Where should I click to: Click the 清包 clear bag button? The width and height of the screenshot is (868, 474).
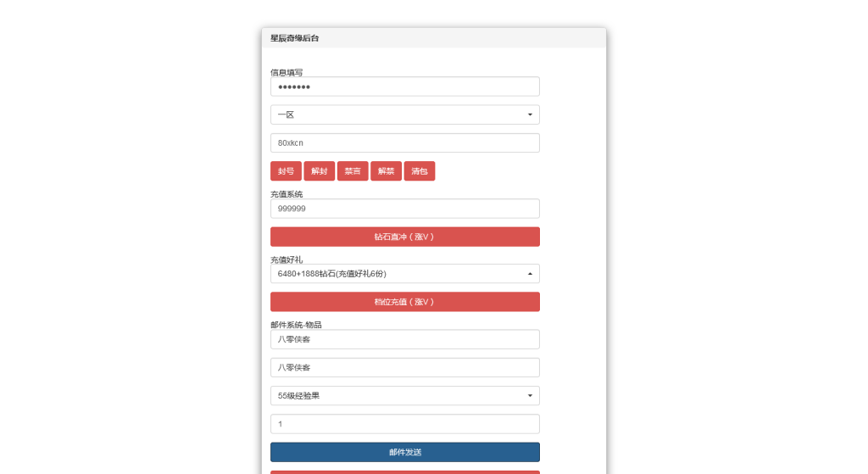click(420, 171)
